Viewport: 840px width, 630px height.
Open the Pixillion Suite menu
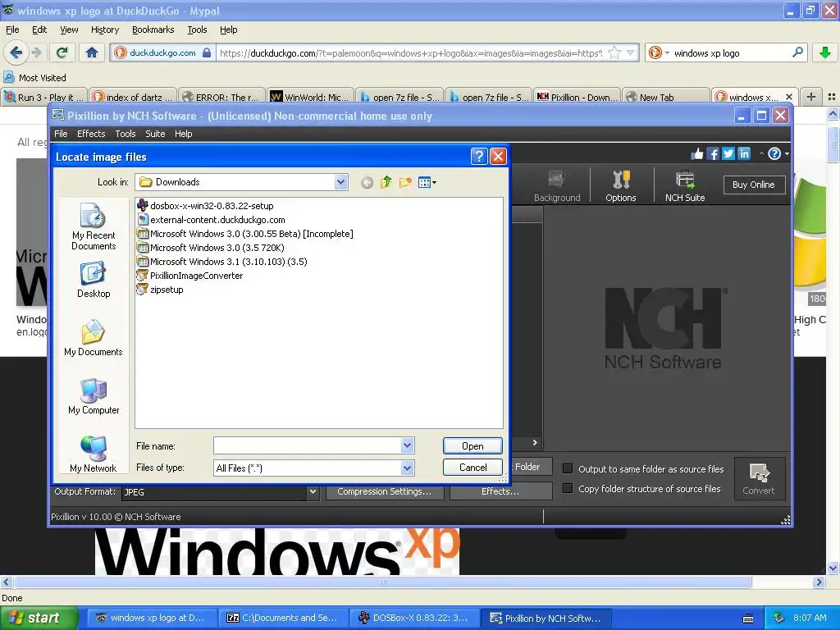coord(155,134)
